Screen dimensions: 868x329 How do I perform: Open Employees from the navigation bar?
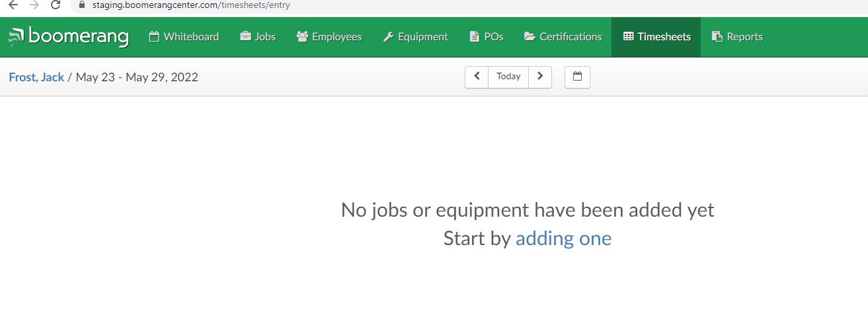(x=329, y=37)
